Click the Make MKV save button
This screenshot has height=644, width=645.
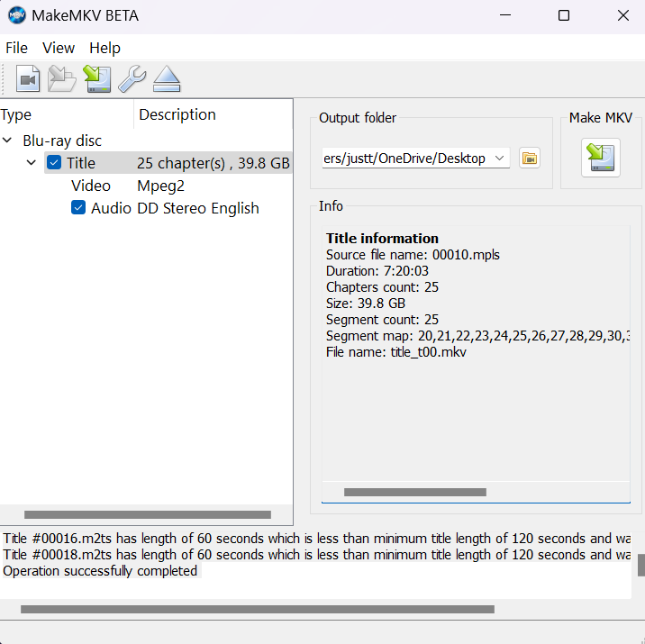601,158
